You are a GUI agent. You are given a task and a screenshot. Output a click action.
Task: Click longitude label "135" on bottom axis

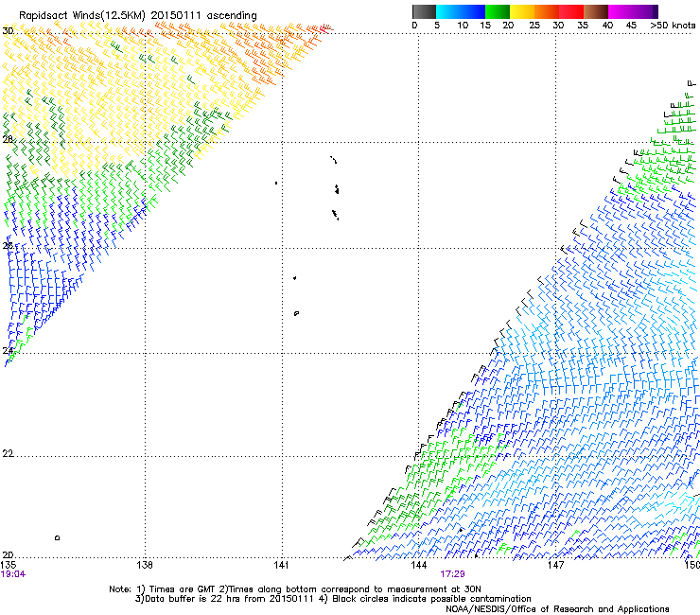coord(9,565)
